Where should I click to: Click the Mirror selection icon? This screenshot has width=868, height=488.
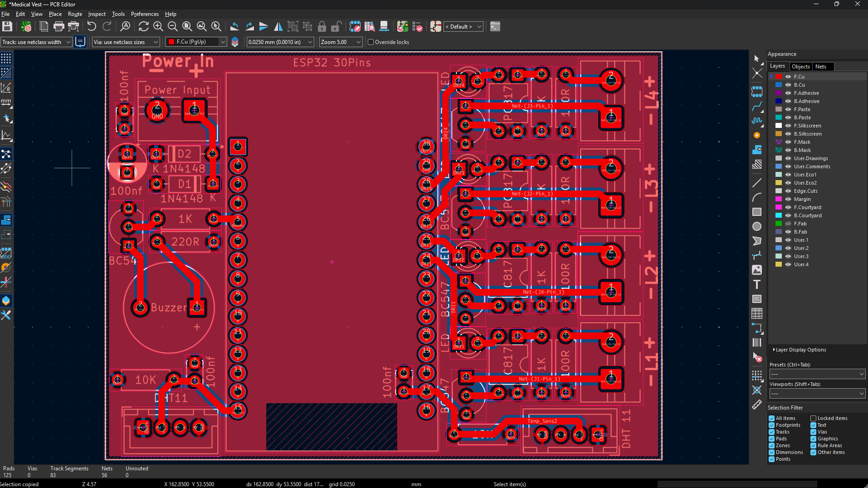coord(278,27)
